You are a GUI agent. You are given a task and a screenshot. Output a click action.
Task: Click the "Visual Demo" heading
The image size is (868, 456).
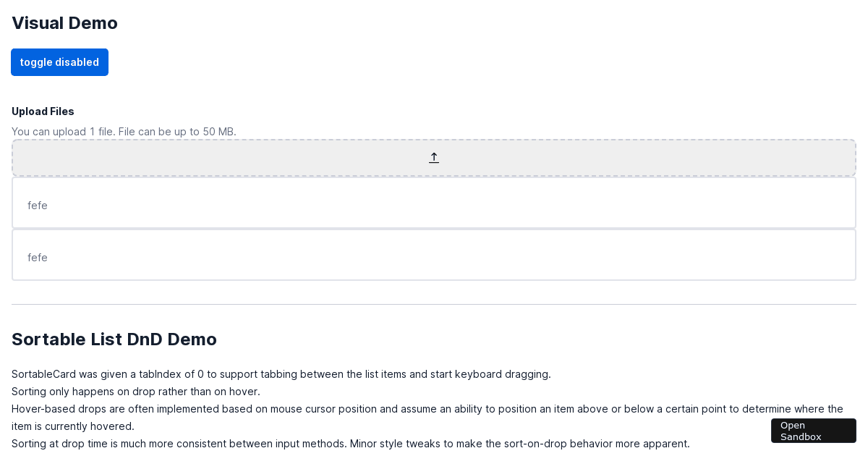click(64, 23)
